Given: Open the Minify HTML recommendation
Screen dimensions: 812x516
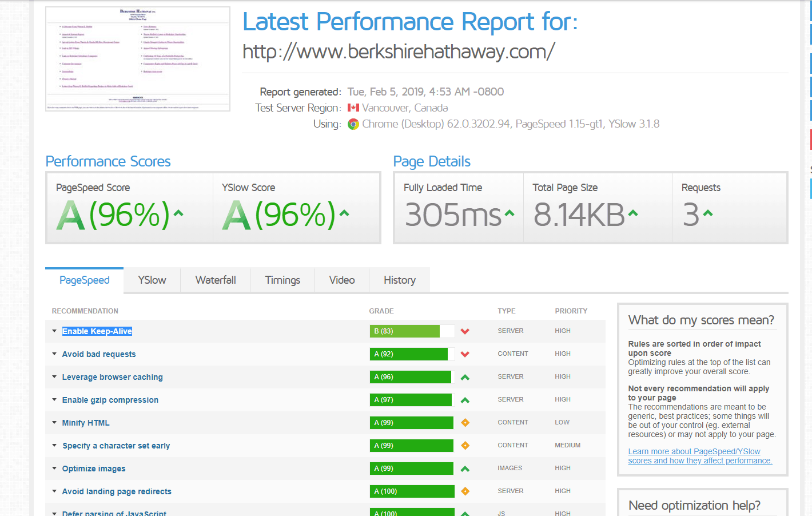Looking at the screenshot, I should tap(86, 423).
